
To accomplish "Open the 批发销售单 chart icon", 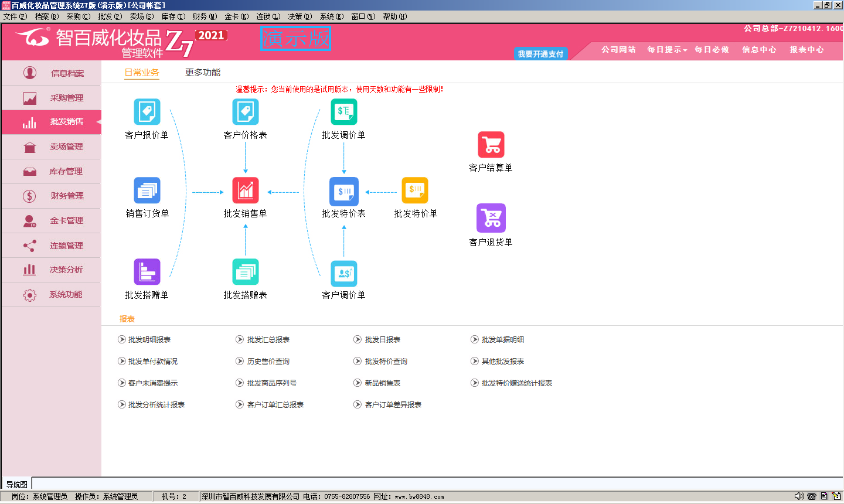I will coord(245,190).
